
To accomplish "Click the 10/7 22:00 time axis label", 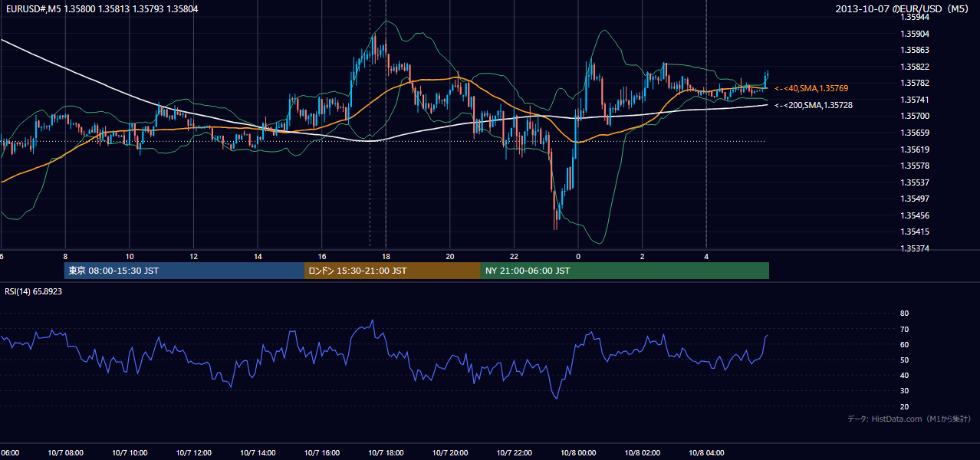I will [x=514, y=453].
